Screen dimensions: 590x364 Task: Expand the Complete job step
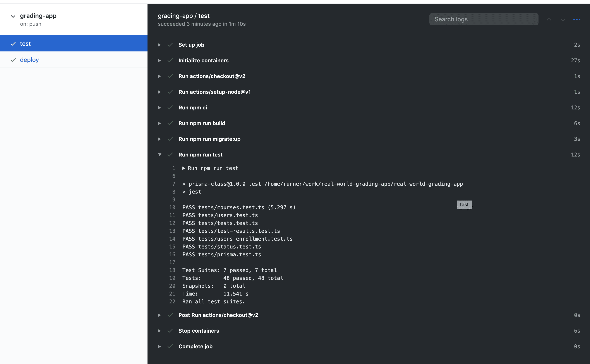(x=159, y=346)
